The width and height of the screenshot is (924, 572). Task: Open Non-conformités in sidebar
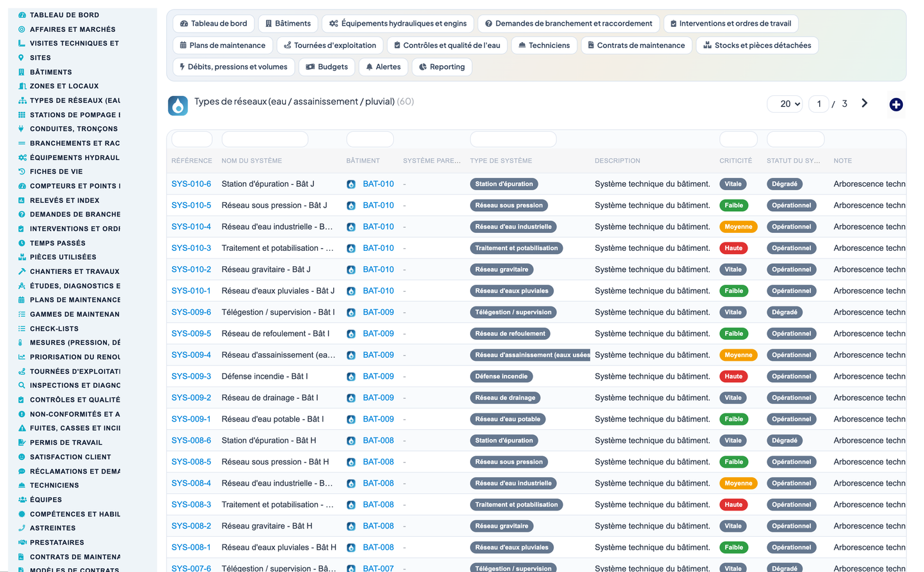pos(75,414)
